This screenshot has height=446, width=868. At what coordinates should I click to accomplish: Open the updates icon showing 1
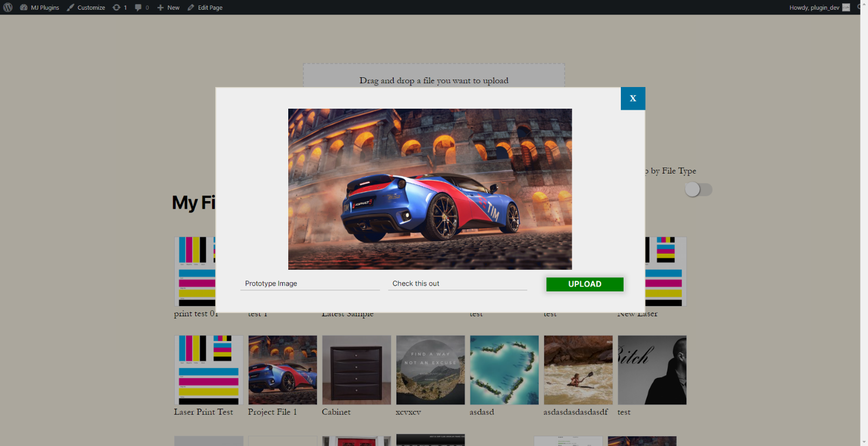click(x=120, y=8)
